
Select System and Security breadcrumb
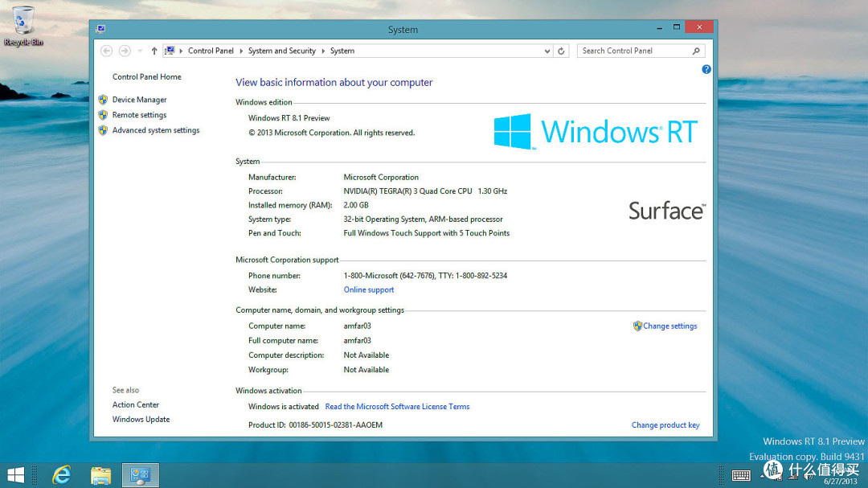click(x=282, y=51)
